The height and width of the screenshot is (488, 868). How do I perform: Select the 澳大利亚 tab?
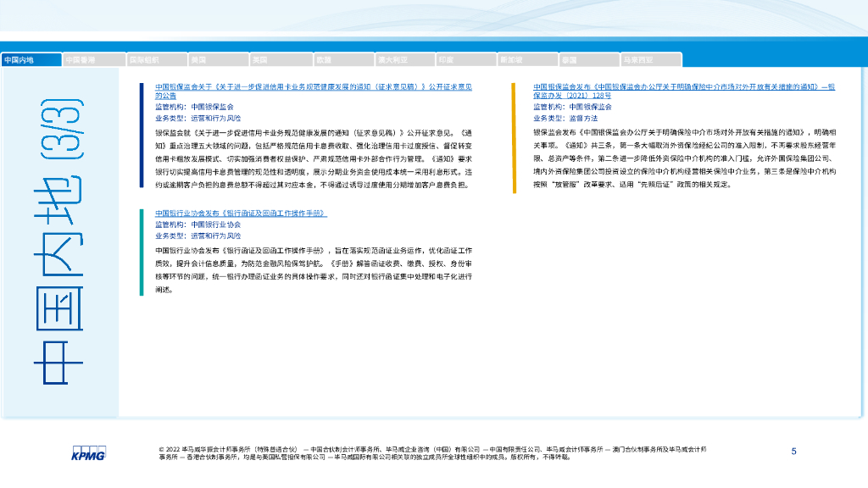pos(406,60)
